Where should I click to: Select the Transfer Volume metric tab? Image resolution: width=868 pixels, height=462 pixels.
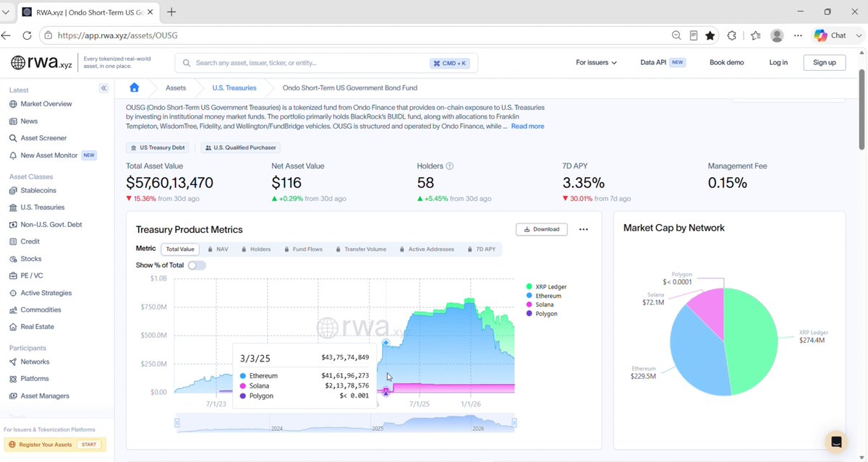pyautogui.click(x=362, y=249)
